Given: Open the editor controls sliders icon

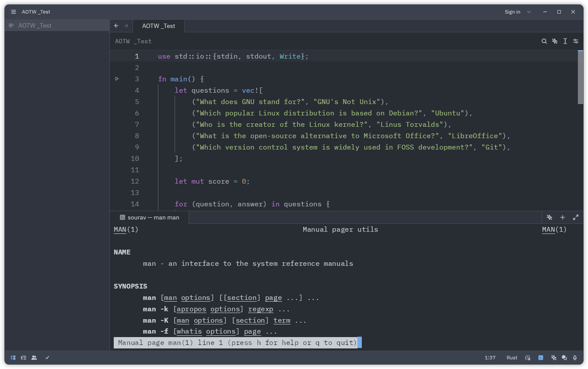Looking at the screenshot, I should tap(575, 41).
